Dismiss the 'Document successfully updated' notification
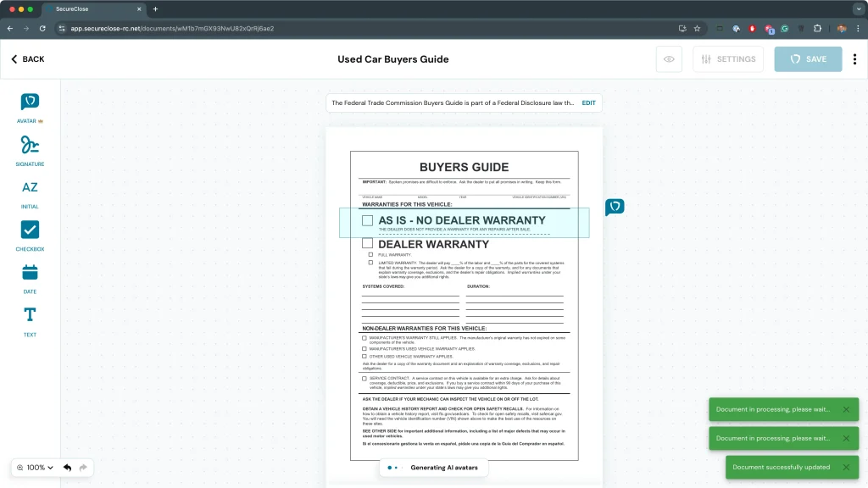This screenshot has width=868, height=488. 845,467
